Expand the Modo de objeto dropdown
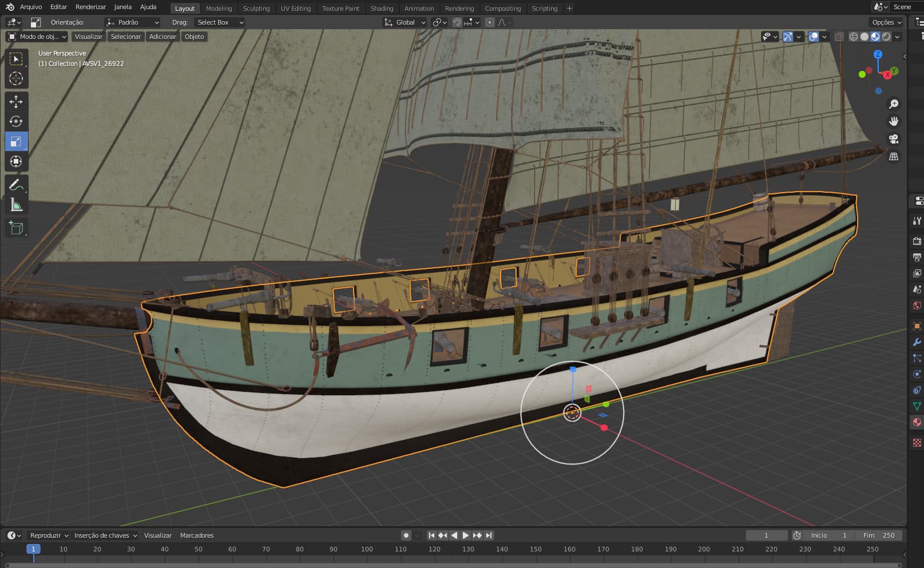Viewport: 924px width, 568px height. (x=37, y=37)
